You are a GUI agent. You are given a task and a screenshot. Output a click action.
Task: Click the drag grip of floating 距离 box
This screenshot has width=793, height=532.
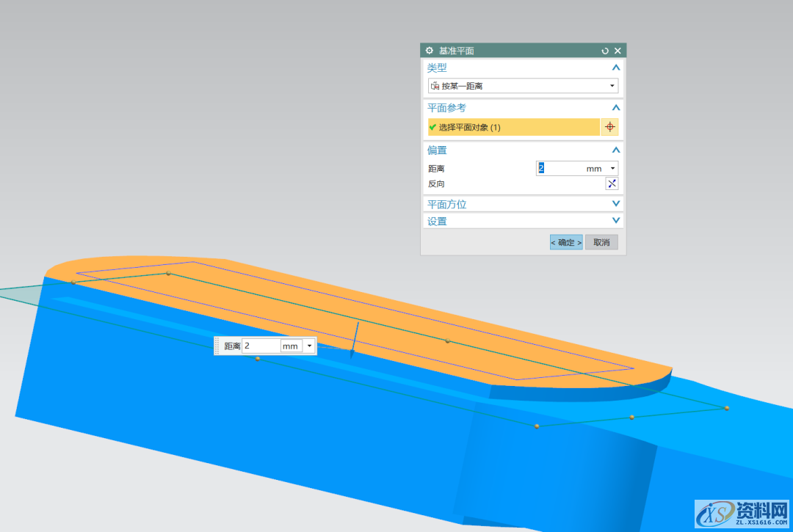tap(217, 346)
